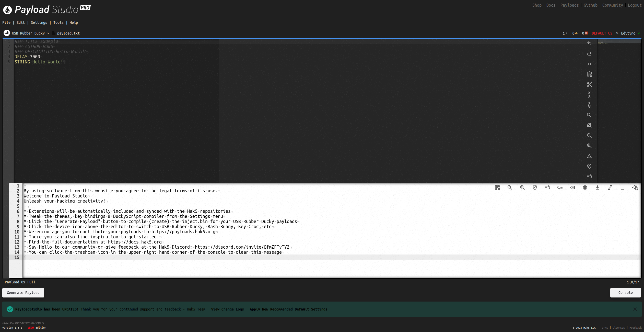Click the Generate Payload button
This screenshot has width=644, height=332.
click(23, 293)
